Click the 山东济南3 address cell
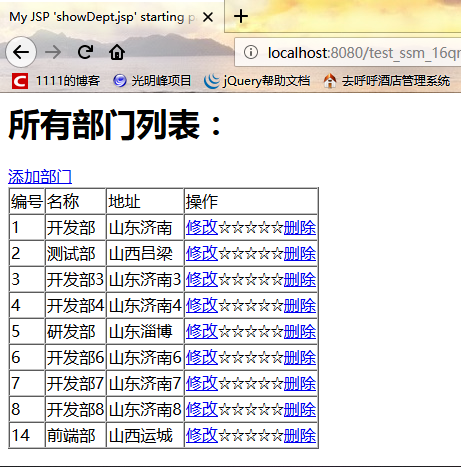Screen dimensions: 461x467 [x=145, y=280]
